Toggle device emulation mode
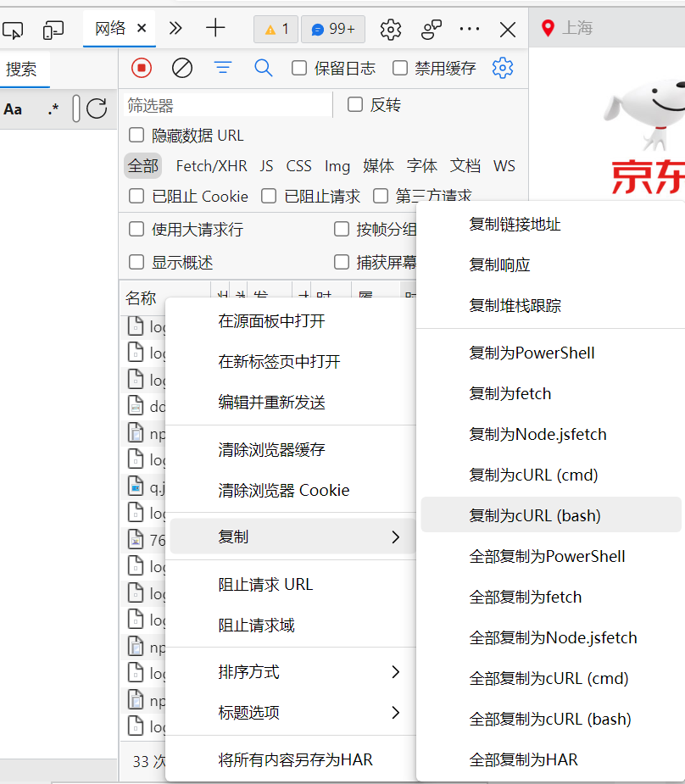Viewport: 685px width, 784px height. click(53, 29)
